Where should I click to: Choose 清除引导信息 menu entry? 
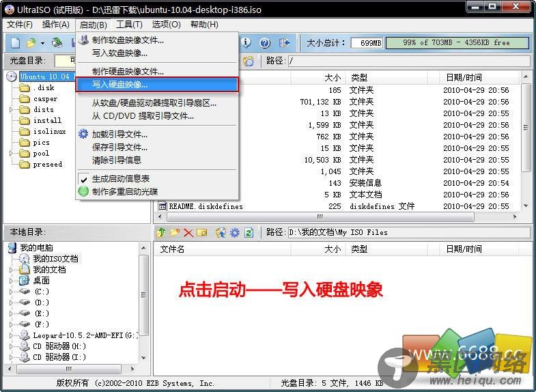pyautogui.click(x=157, y=160)
